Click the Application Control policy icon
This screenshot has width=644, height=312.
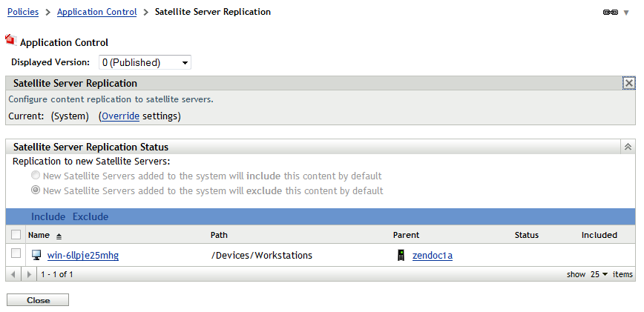click(10, 41)
